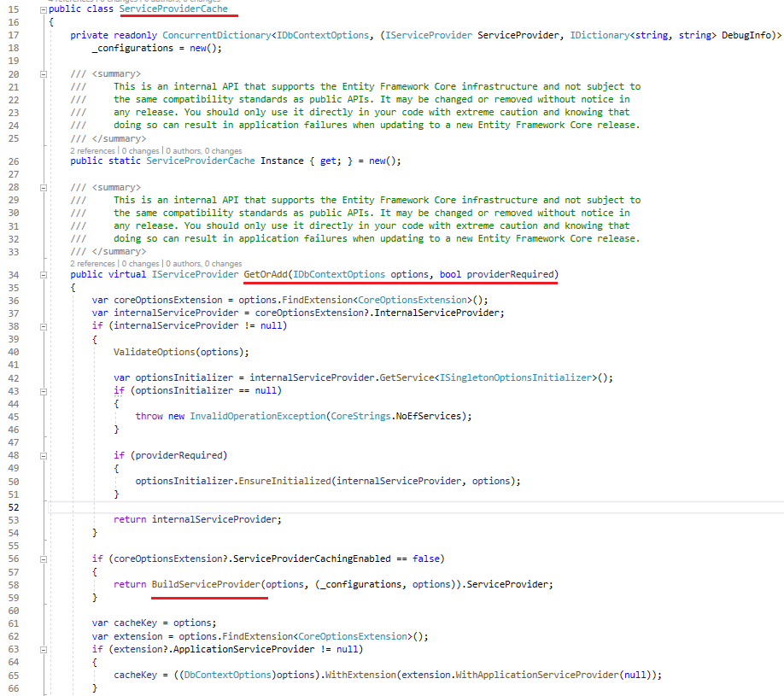Open '0 changes' CodeLens above Instance property
The width and height of the screenshot is (784, 696).
[x=140, y=151]
